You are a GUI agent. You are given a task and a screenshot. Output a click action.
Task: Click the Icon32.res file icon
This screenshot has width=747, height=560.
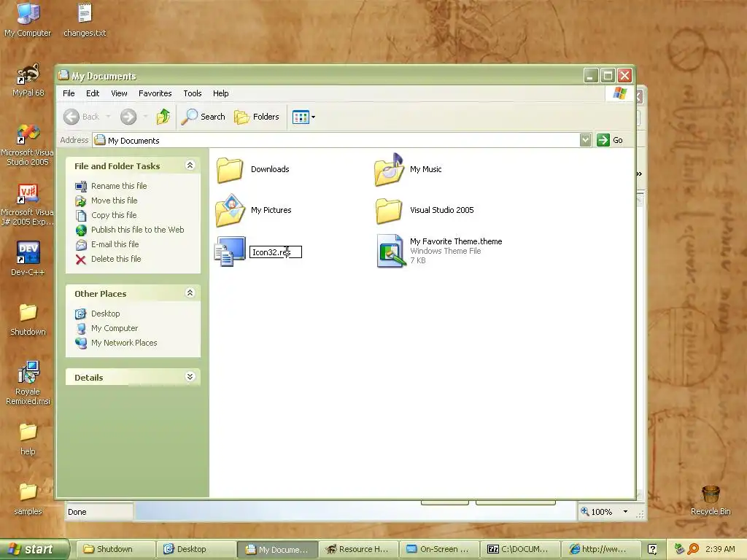coord(230,252)
